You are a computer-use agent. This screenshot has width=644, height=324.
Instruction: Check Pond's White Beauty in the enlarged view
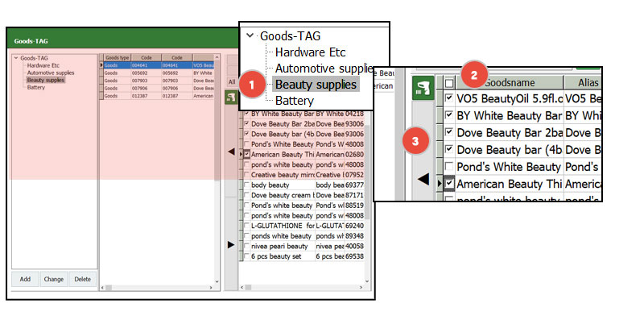point(449,166)
